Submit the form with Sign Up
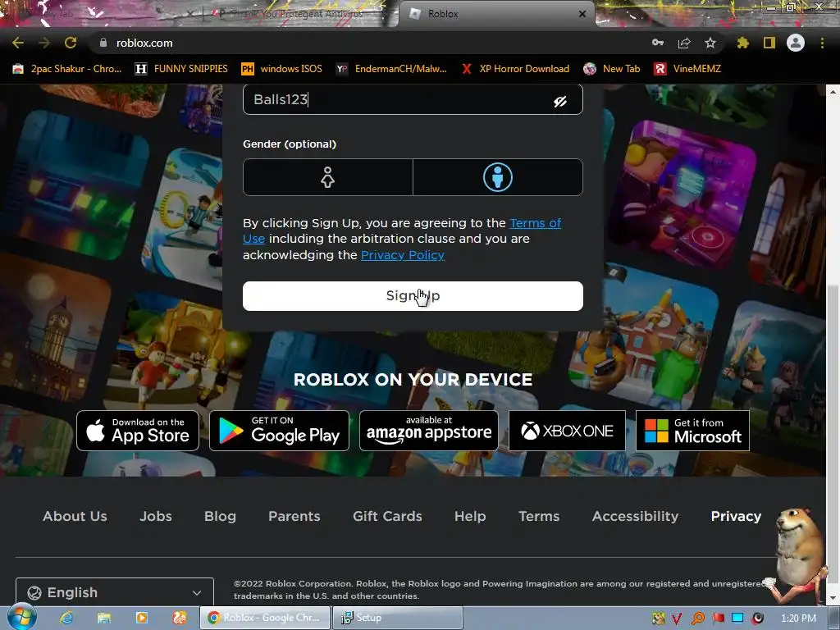840x630 pixels. [x=413, y=295]
